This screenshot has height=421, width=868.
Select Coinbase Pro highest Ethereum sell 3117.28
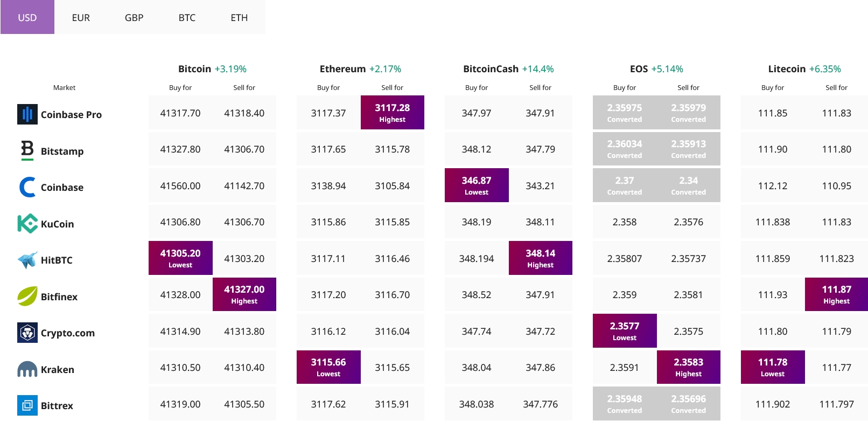pyautogui.click(x=393, y=112)
